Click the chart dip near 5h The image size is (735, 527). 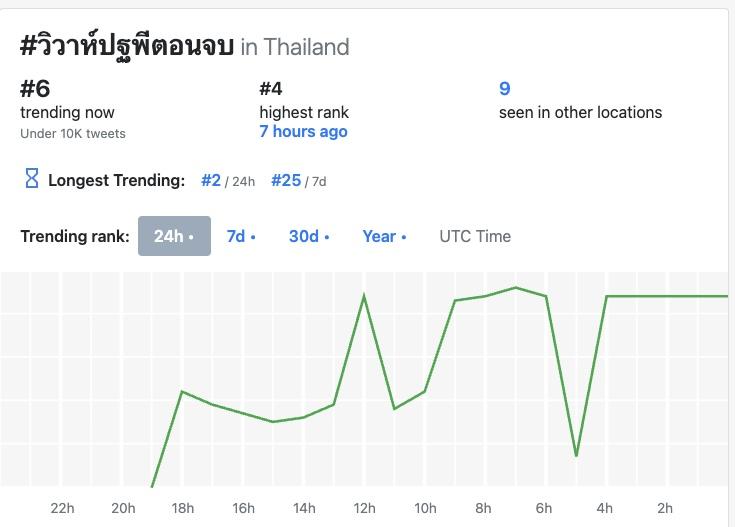click(x=576, y=456)
